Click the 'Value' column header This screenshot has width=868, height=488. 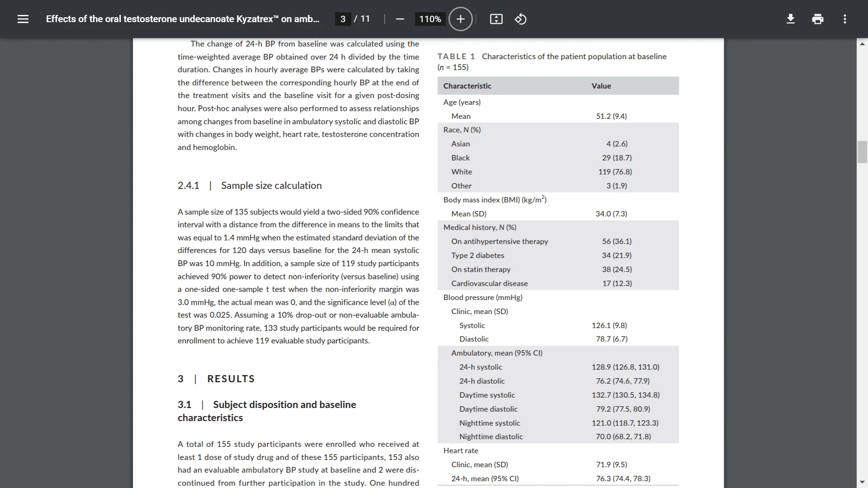point(601,86)
